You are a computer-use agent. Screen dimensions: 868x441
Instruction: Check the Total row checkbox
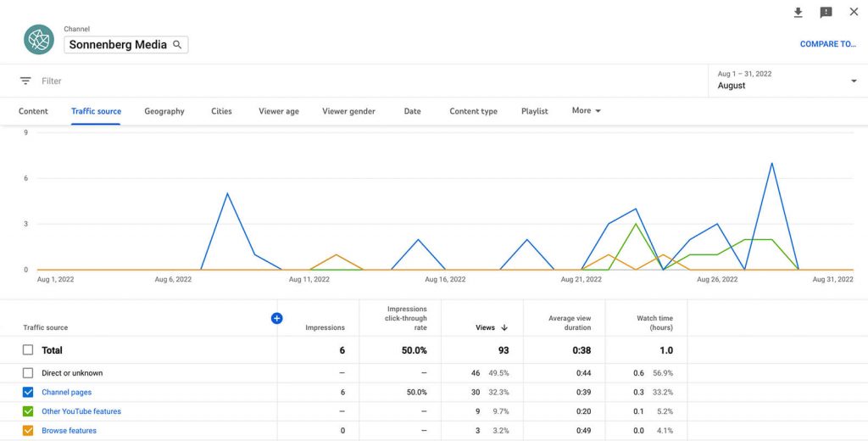pos(28,350)
